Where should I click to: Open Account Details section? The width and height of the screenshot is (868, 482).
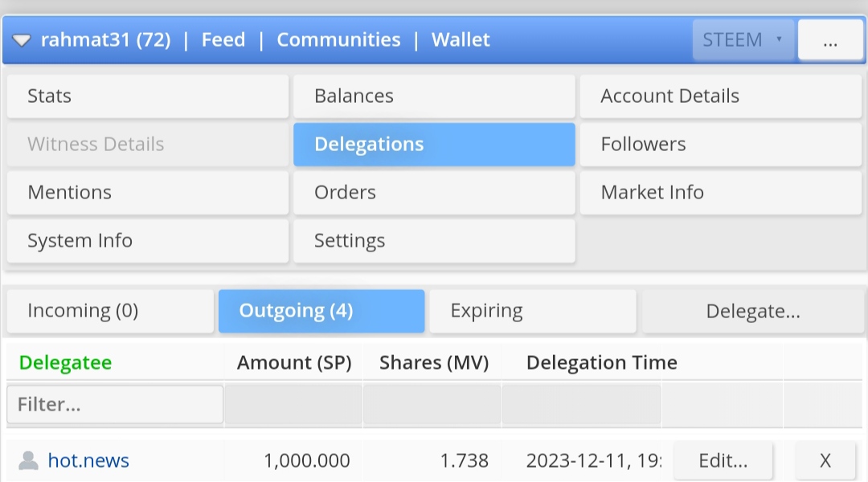720,96
